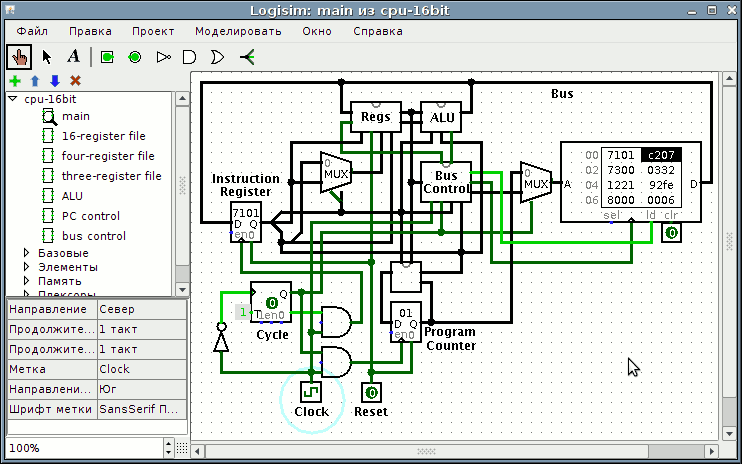Pick the NOT gate tool
The image size is (742, 464).
coord(163,57)
